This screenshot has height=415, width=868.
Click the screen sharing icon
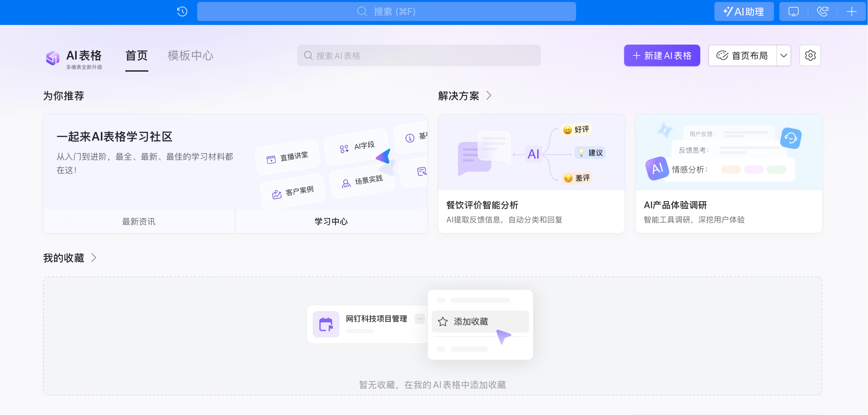[793, 11]
